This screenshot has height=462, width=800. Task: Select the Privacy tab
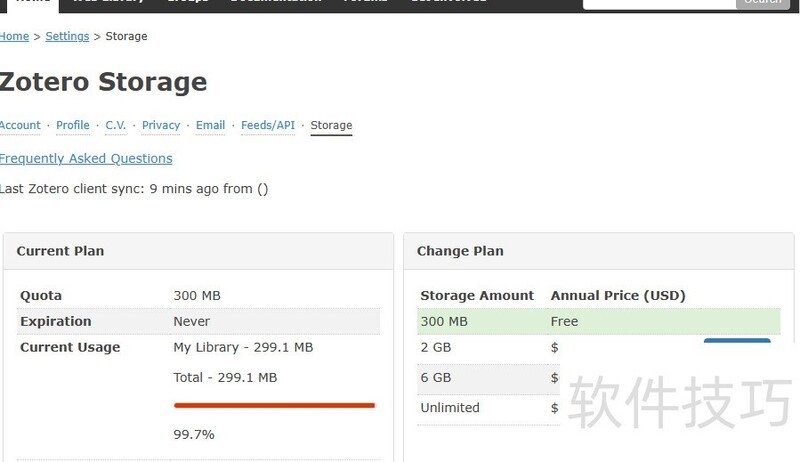pyautogui.click(x=161, y=125)
